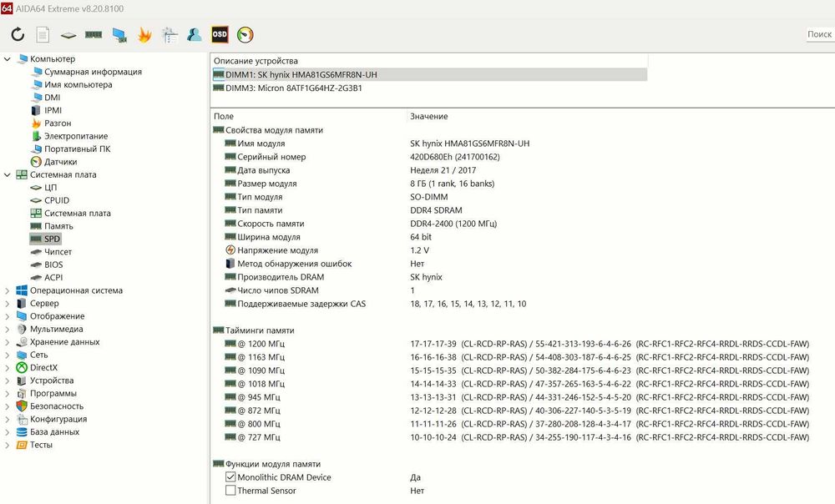Collapse the Компьютер tree node
The width and height of the screenshot is (835, 504).
point(8,59)
